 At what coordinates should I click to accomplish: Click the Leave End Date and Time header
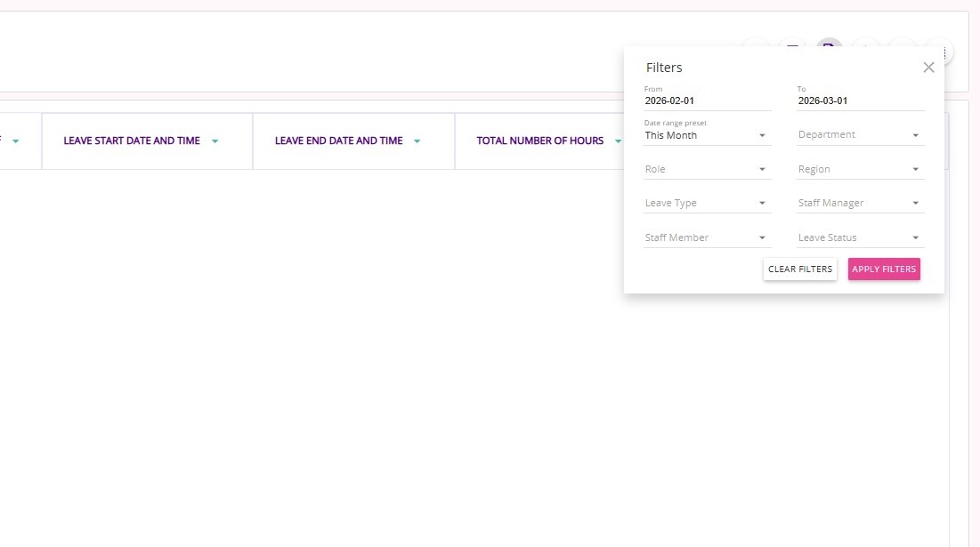click(338, 141)
